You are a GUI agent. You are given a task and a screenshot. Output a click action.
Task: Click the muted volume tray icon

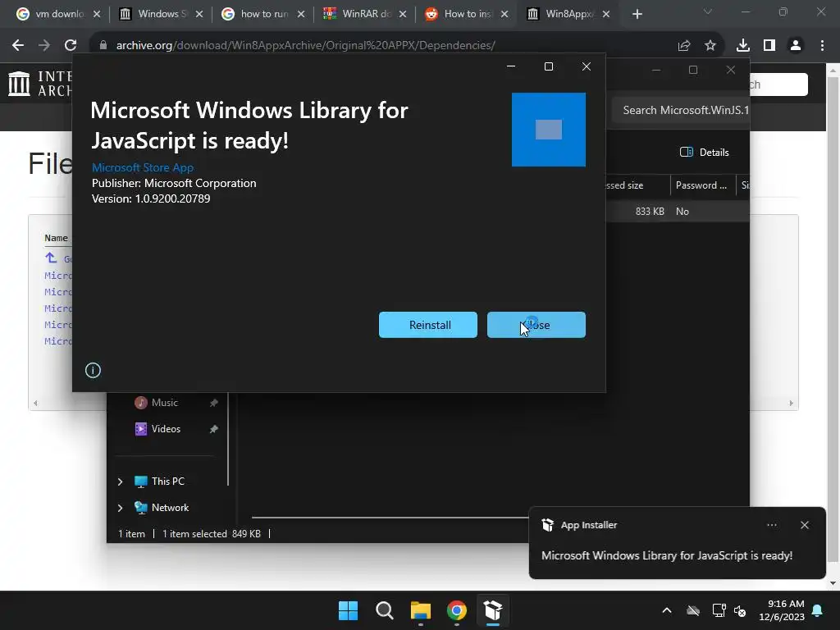coord(740,610)
